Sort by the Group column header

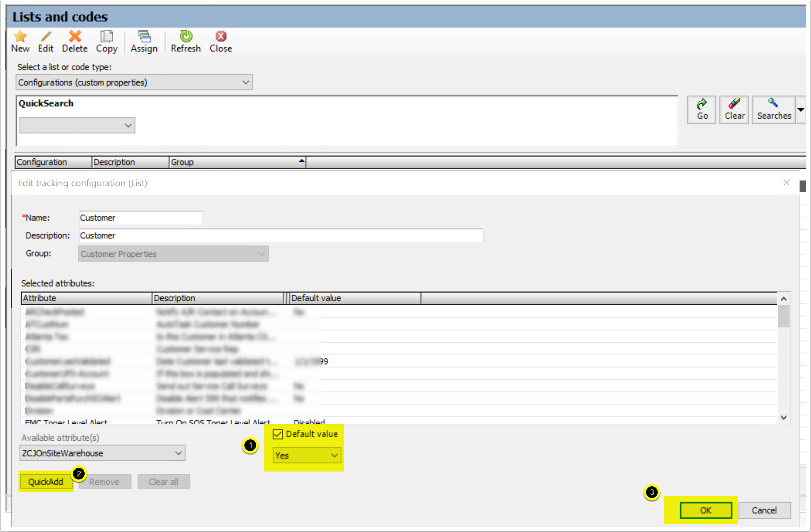[x=237, y=162]
